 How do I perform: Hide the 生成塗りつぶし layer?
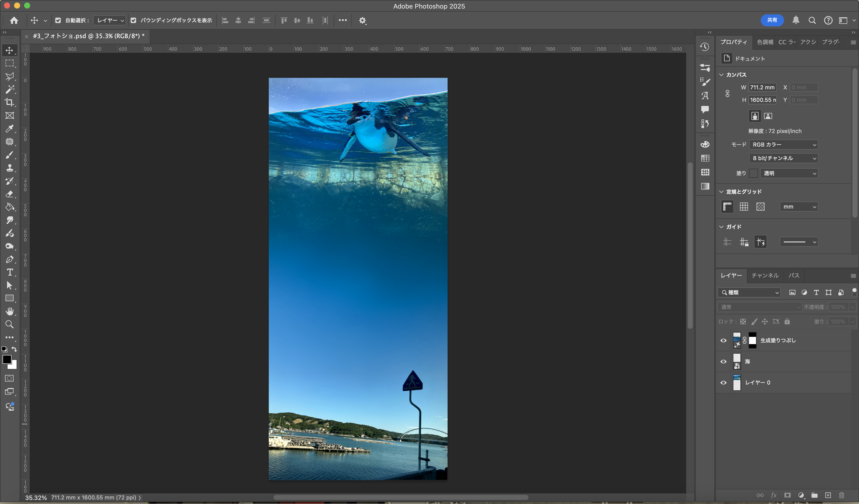click(723, 341)
